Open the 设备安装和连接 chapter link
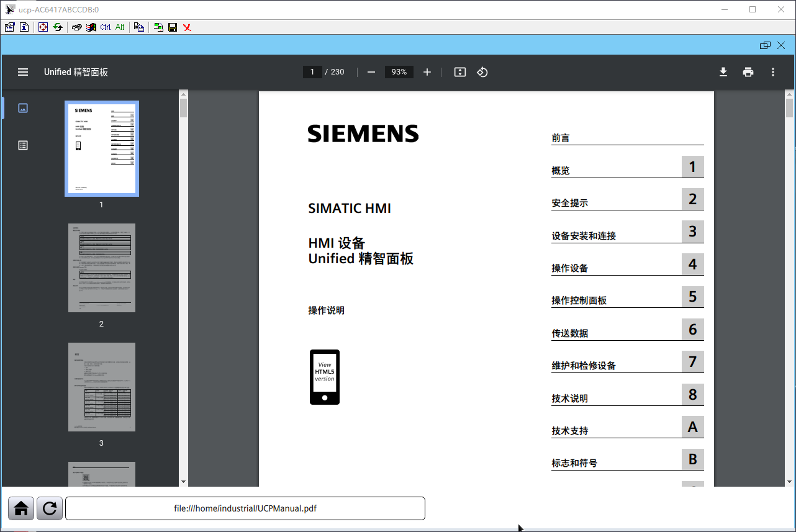The width and height of the screenshot is (796, 532). click(x=584, y=236)
